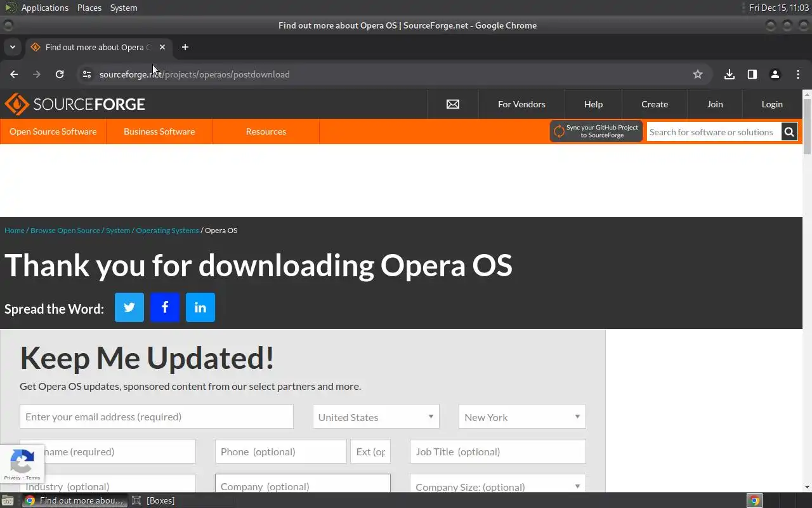Close the Opera OS tab

[x=162, y=47]
